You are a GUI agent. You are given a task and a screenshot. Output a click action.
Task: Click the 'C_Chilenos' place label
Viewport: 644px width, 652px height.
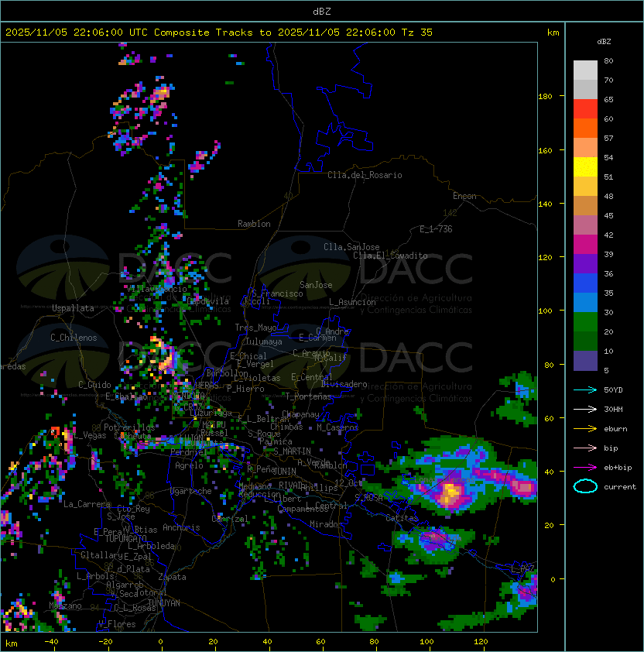click(x=74, y=338)
